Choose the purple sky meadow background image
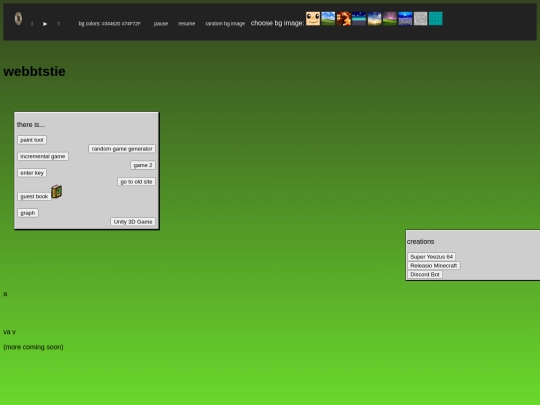Viewport: 540px width, 405px height. pyautogui.click(x=390, y=19)
